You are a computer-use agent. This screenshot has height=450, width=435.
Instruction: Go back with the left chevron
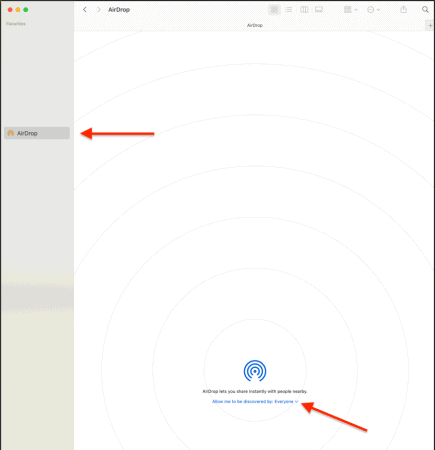pos(85,10)
